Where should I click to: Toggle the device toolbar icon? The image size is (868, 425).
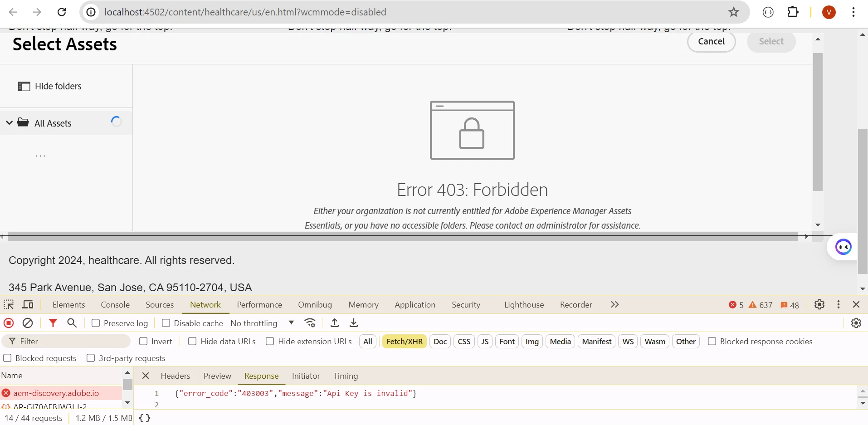coord(28,304)
